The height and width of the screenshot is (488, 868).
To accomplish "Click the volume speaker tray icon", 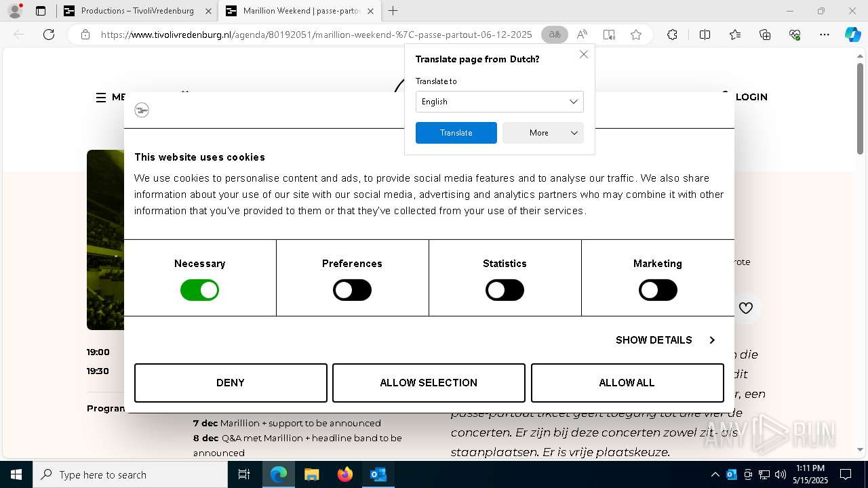I will click(781, 474).
